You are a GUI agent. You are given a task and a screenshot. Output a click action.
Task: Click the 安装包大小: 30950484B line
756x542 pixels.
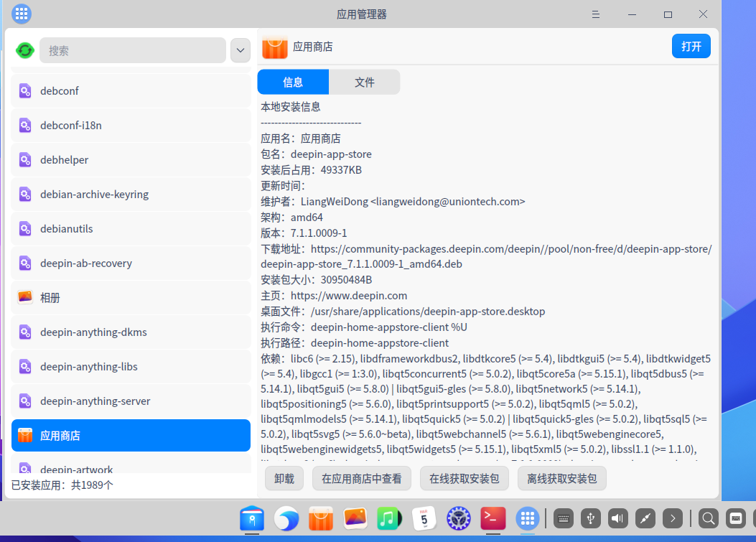pyautogui.click(x=317, y=280)
